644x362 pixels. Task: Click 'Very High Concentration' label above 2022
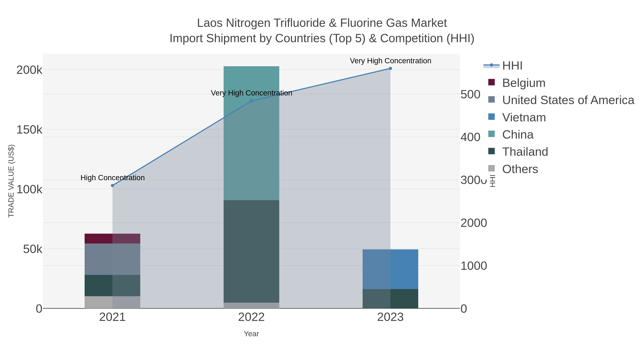pos(252,93)
